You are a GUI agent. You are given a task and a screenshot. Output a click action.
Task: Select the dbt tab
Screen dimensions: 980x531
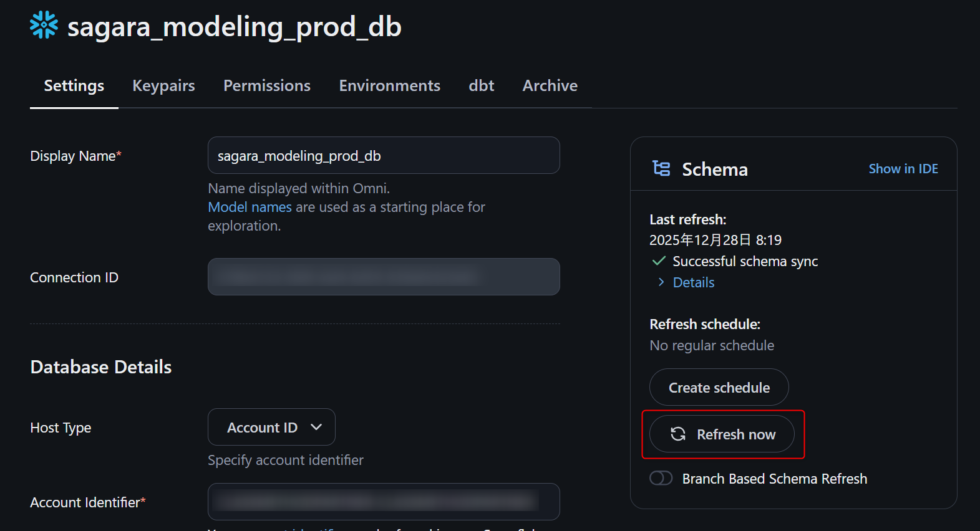pos(481,85)
